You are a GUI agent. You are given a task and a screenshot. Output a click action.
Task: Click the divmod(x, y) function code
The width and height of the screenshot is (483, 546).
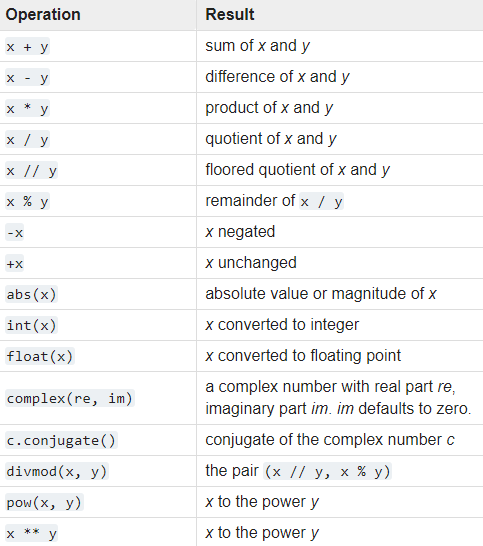pos(57,471)
